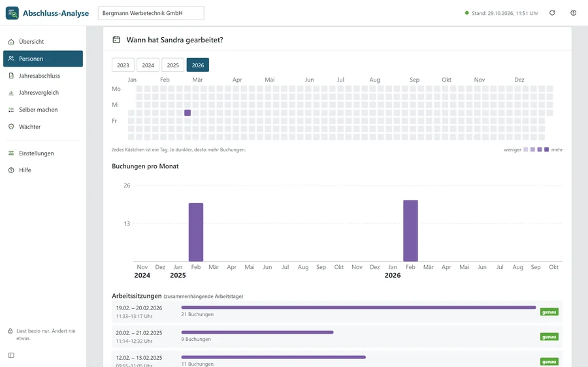588x367 pixels.
Task: Click the home icon next to Übersicht
Action: (x=11, y=42)
